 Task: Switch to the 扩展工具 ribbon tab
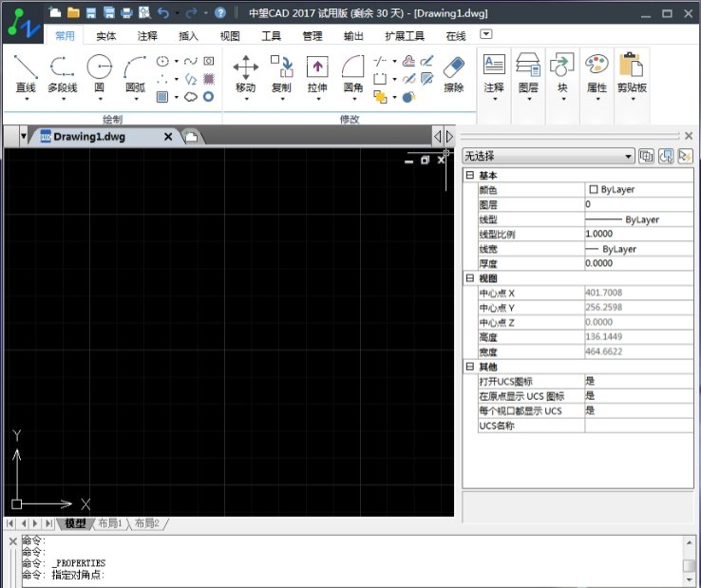[405, 36]
